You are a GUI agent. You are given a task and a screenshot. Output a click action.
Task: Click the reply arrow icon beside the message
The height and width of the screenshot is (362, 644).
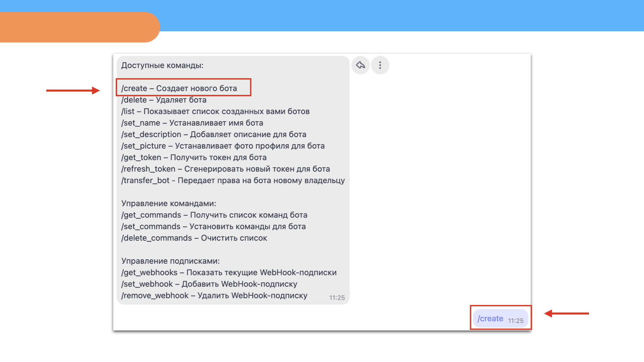361,65
